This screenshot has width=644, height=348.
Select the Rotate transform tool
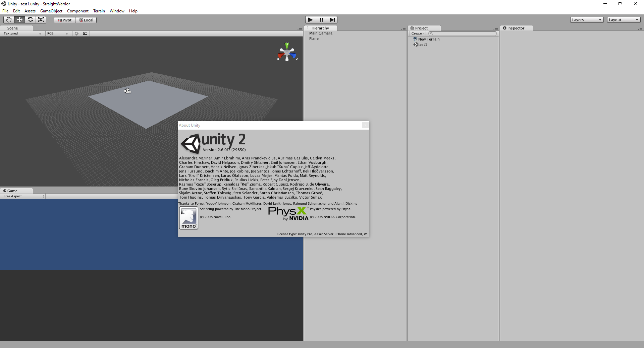click(x=30, y=20)
